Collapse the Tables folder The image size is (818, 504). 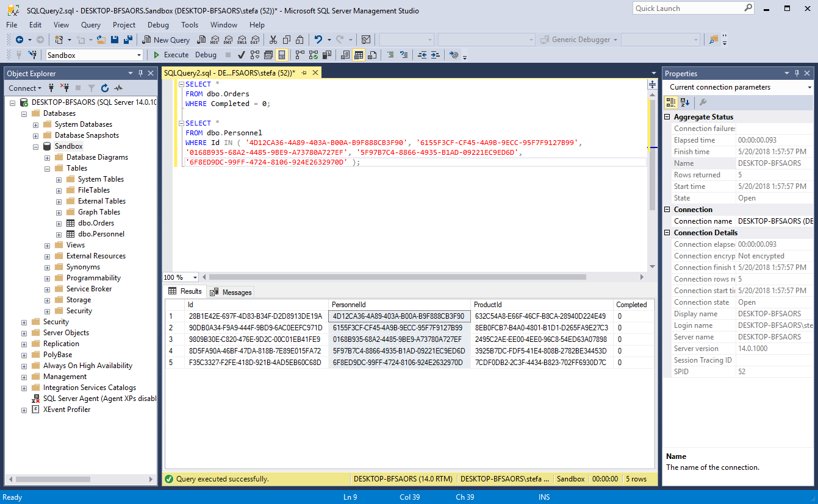coord(48,168)
